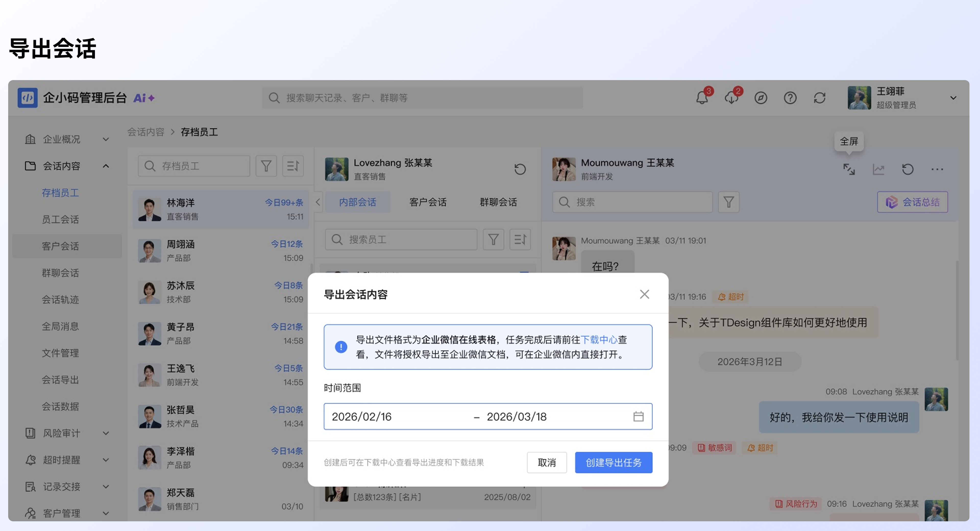The image size is (980, 531).
Task: Click the 存档员工 breadcrumb text
Action: (x=199, y=132)
